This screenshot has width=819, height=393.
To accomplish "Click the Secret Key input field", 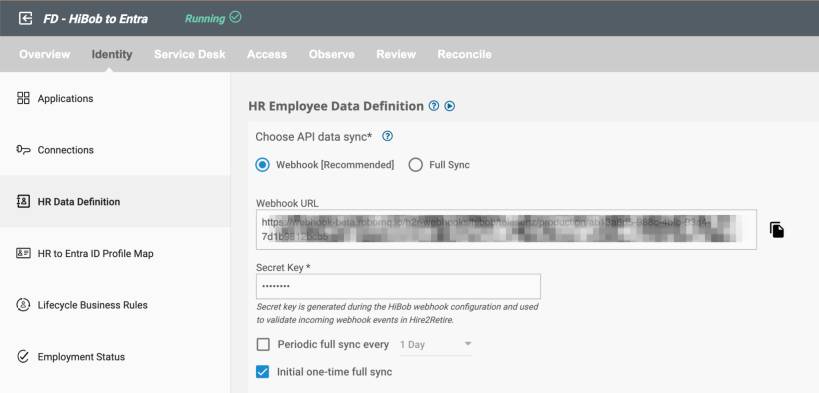I will click(398, 286).
